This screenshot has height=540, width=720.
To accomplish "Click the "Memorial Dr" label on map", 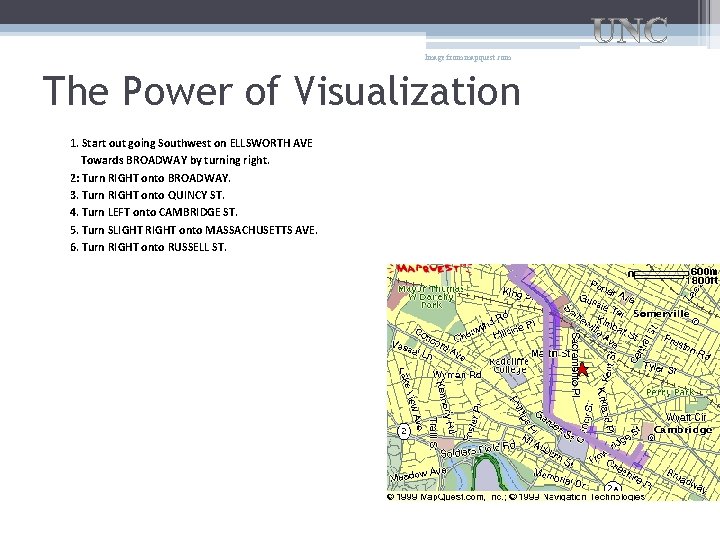I will (x=561, y=478).
